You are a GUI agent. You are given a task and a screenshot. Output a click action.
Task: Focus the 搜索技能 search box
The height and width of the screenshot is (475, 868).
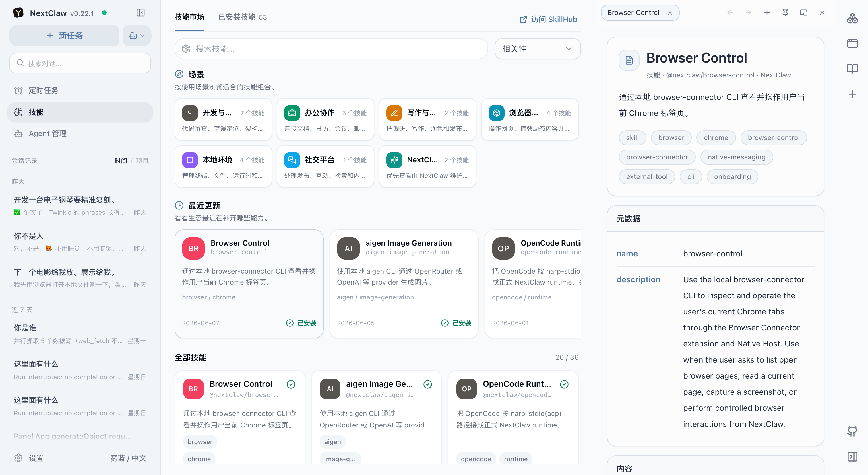coord(331,49)
